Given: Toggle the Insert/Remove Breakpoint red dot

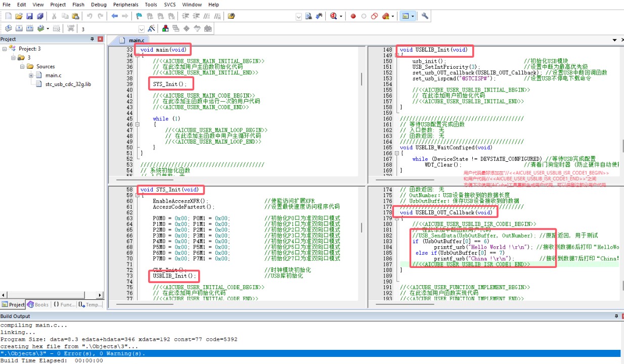Looking at the screenshot, I should pyautogui.click(x=353, y=16).
